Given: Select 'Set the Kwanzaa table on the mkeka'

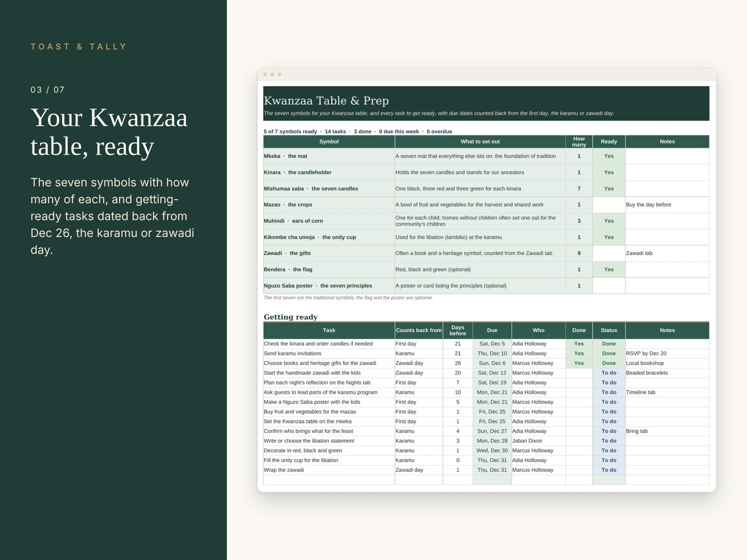Looking at the screenshot, I should [x=329, y=421].
